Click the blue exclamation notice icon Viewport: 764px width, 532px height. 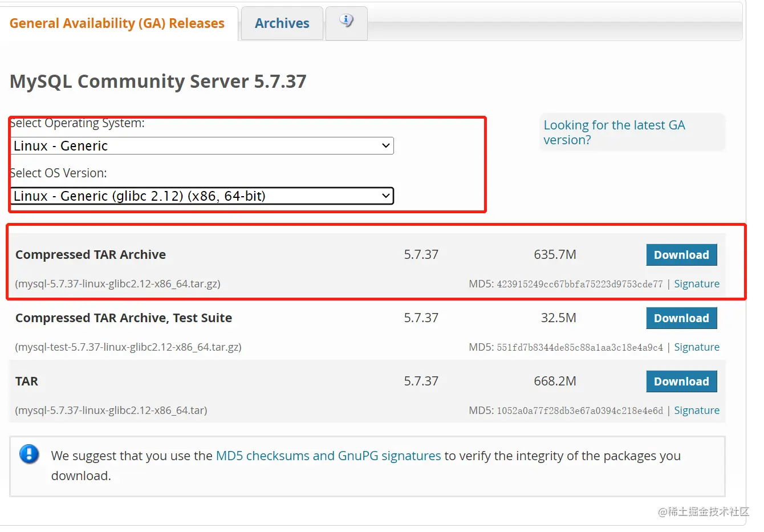pyautogui.click(x=29, y=454)
